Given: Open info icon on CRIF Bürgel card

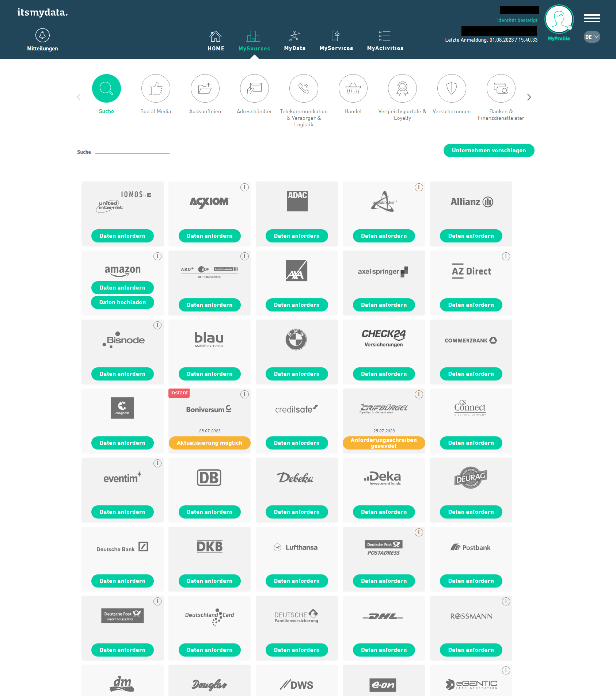Looking at the screenshot, I should pyautogui.click(x=419, y=394).
